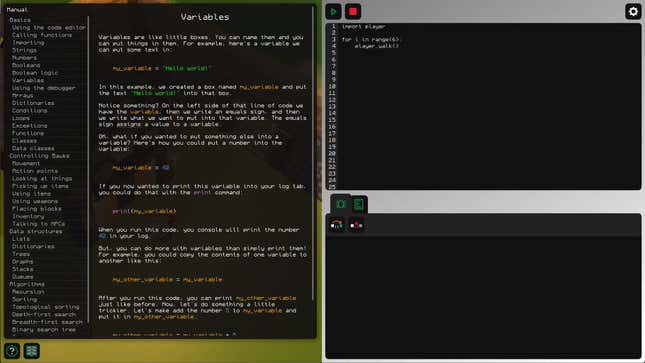Open the 'Algorithms' section heading
Screen dimensions: 645x363
tap(27, 284)
